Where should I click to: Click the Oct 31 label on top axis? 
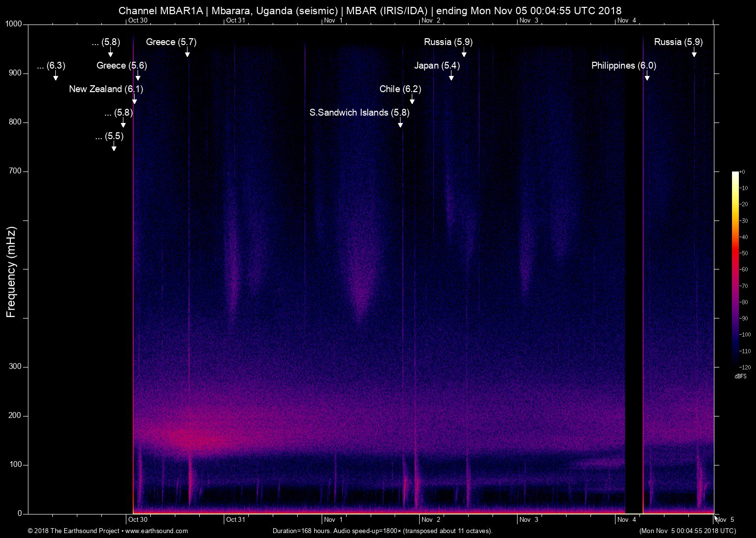(236, 21)
